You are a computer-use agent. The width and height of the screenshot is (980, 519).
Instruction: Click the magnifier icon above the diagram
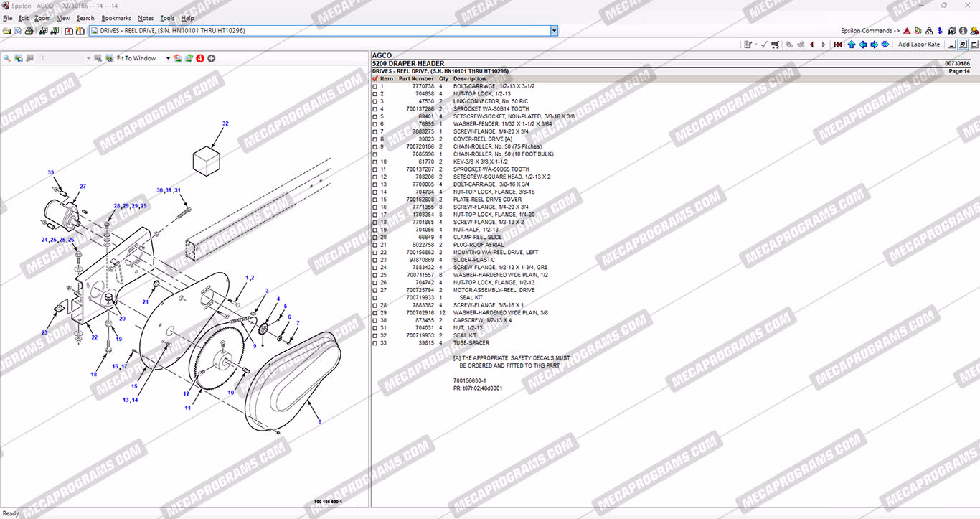[7, 58]
